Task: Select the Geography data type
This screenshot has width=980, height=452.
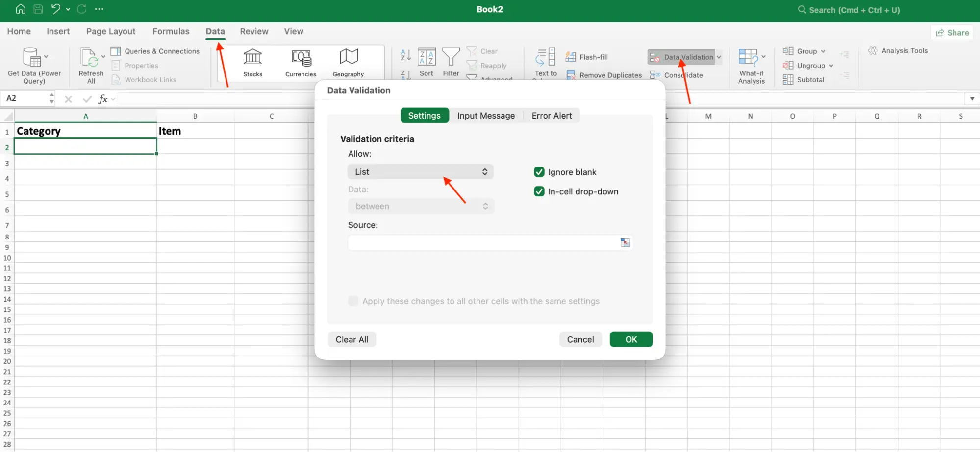Action: 348,62
